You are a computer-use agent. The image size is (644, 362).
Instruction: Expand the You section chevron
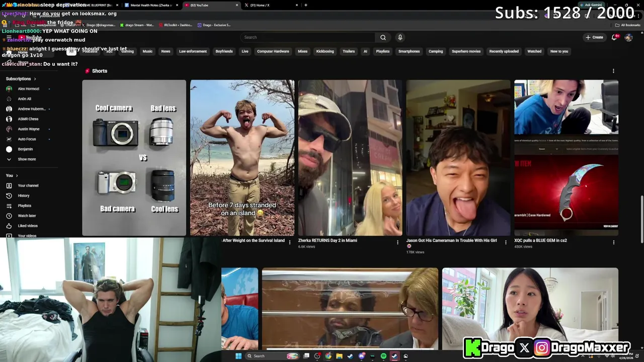(x=17, y=175)
